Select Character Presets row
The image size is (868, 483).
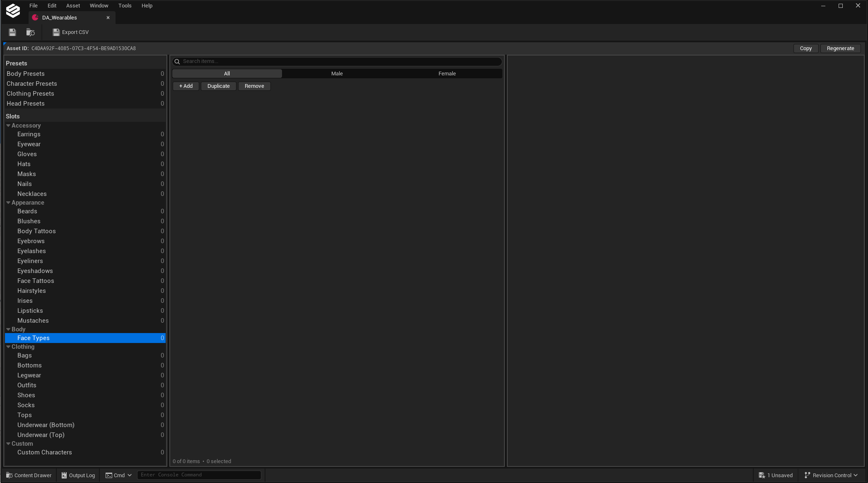click(x=85, y=84)
